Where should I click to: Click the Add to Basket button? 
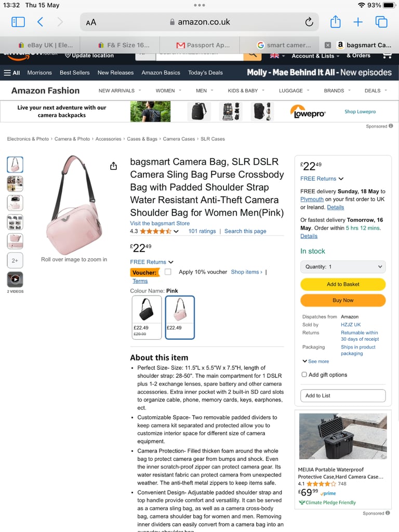(343, 284)
